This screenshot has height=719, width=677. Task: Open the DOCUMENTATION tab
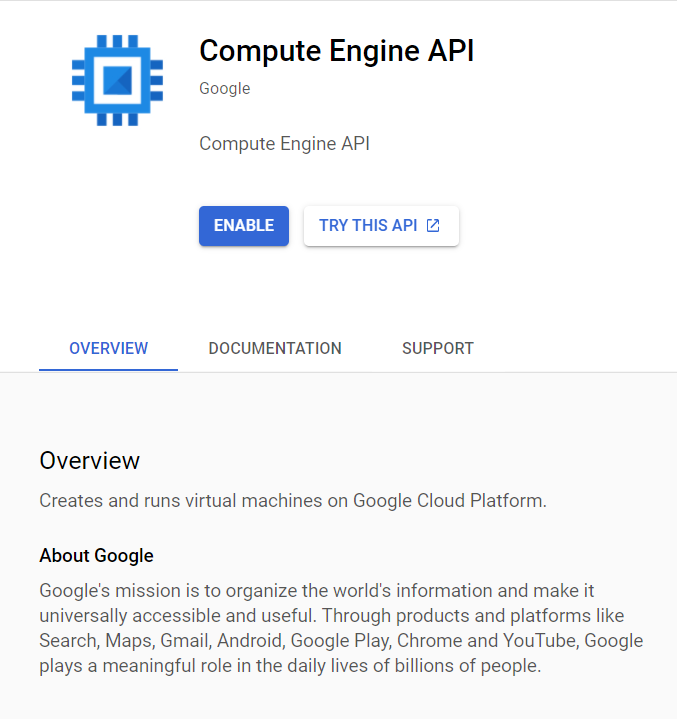click(x=275, y=348)
